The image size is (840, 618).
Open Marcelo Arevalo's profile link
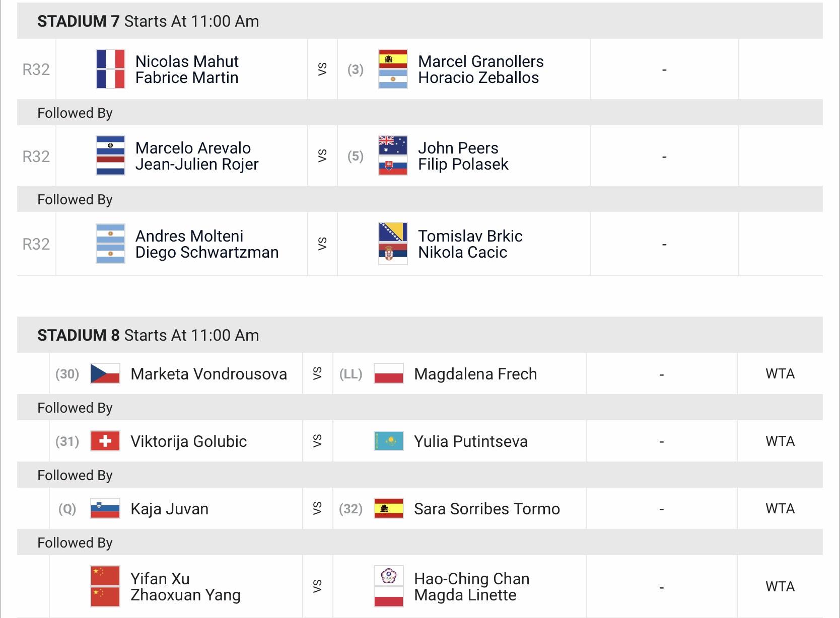point(193,148)
